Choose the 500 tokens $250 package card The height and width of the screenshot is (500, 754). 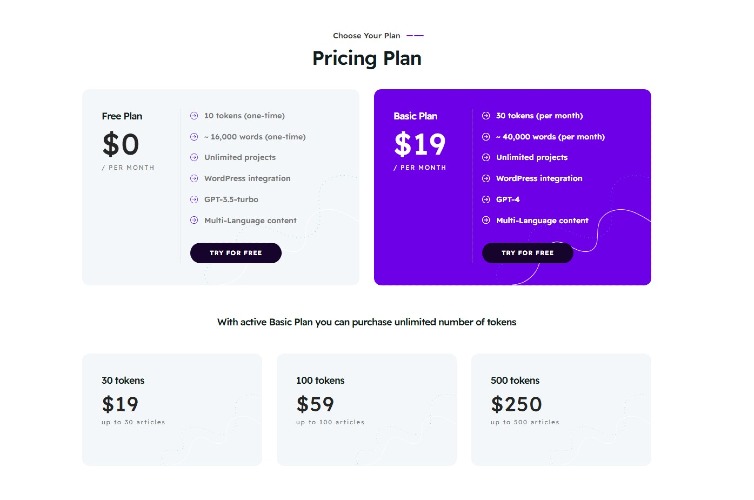[560, 409]
